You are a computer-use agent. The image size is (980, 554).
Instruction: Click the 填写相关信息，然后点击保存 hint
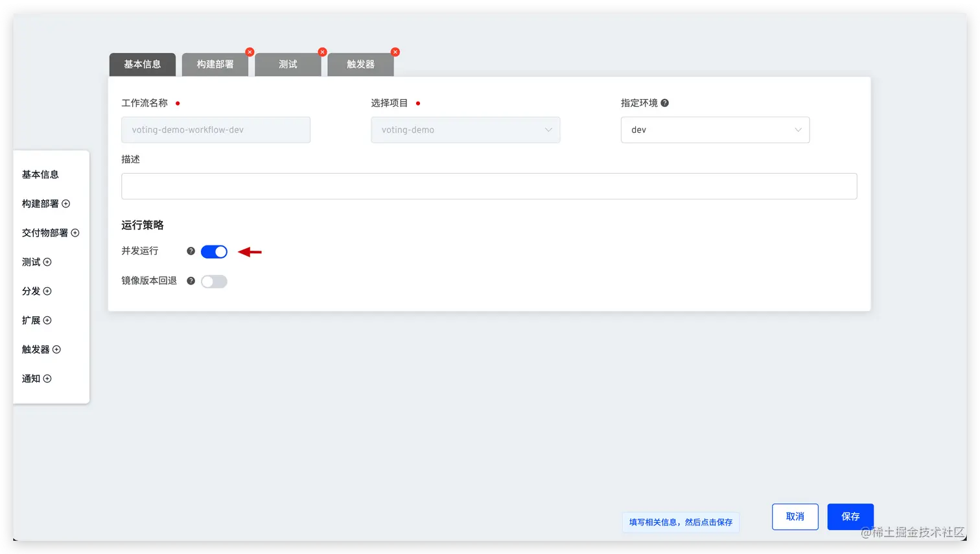[x=681, y=522]
